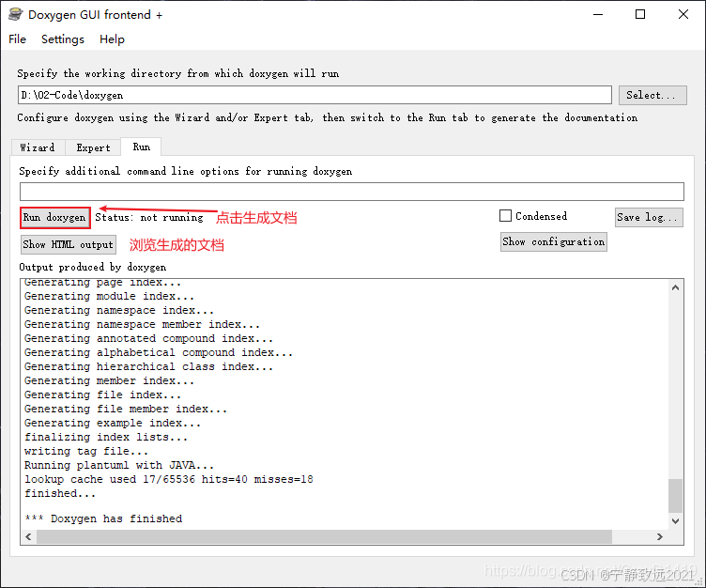Click 'Generating alphabetical compound index...' line
Screen dimensions: 706x588
click(x=159, y=352)
